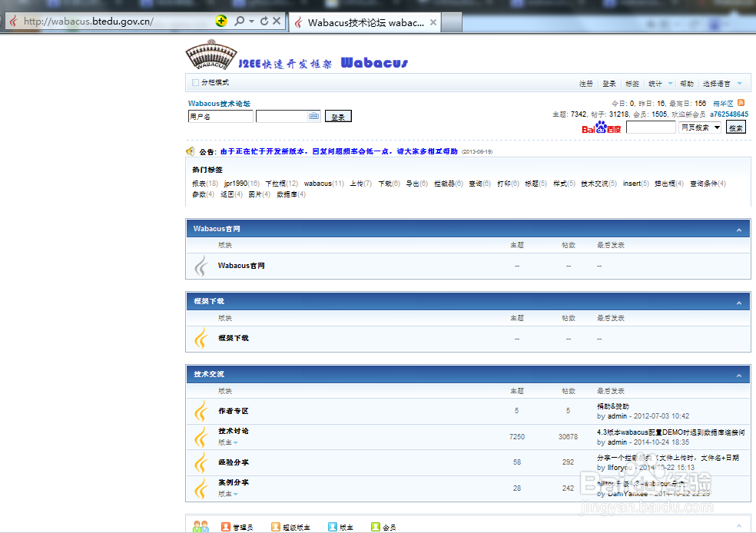
Task: Click the 报表 hot tag
Action: [x=199, y=184]
